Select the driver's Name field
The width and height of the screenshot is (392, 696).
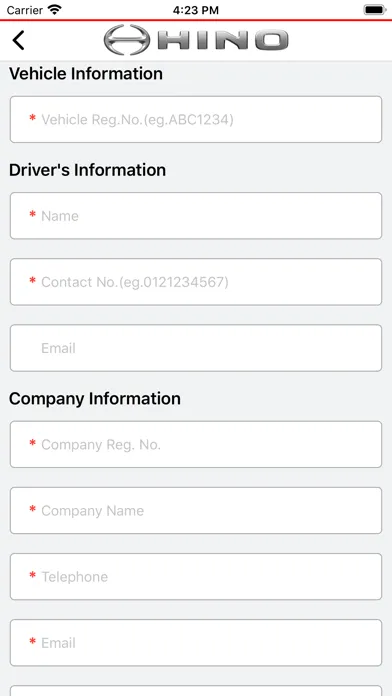tap(196, 216)
